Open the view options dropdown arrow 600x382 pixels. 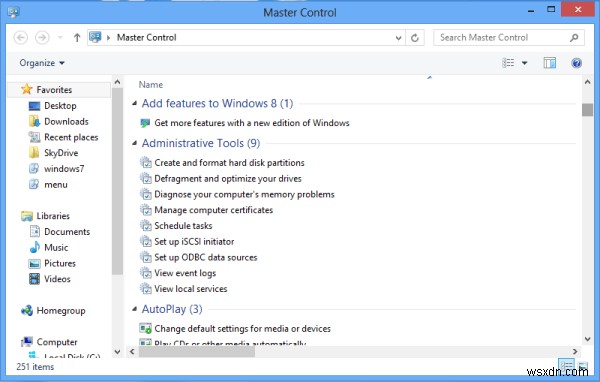point(524,63)
